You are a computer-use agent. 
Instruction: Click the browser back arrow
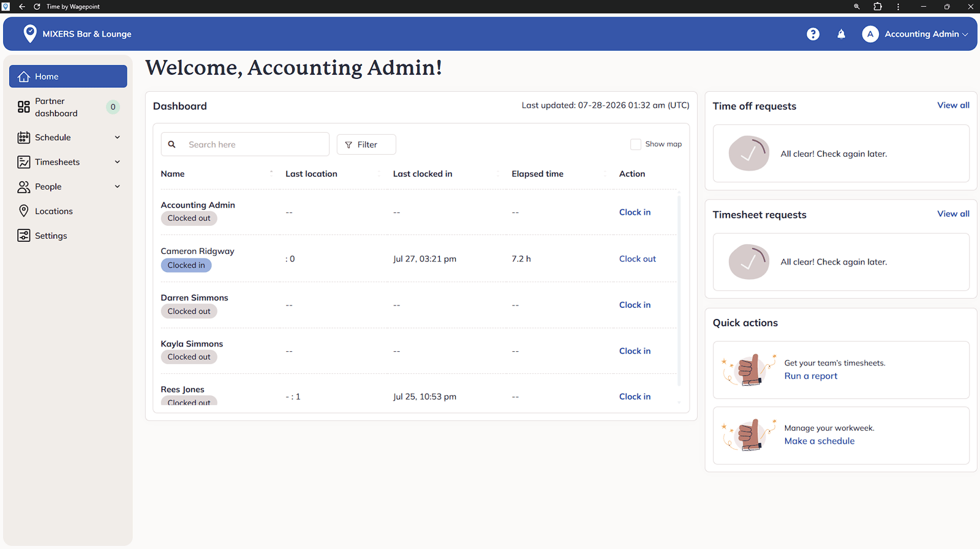point(22,7)
